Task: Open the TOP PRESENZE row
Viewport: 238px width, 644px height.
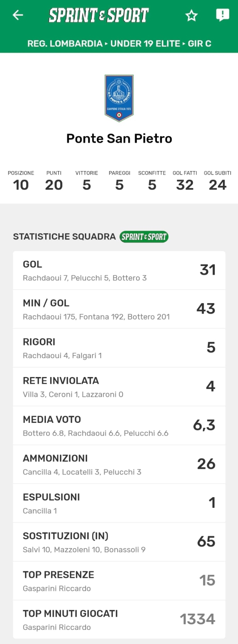Action: point(119,581)
